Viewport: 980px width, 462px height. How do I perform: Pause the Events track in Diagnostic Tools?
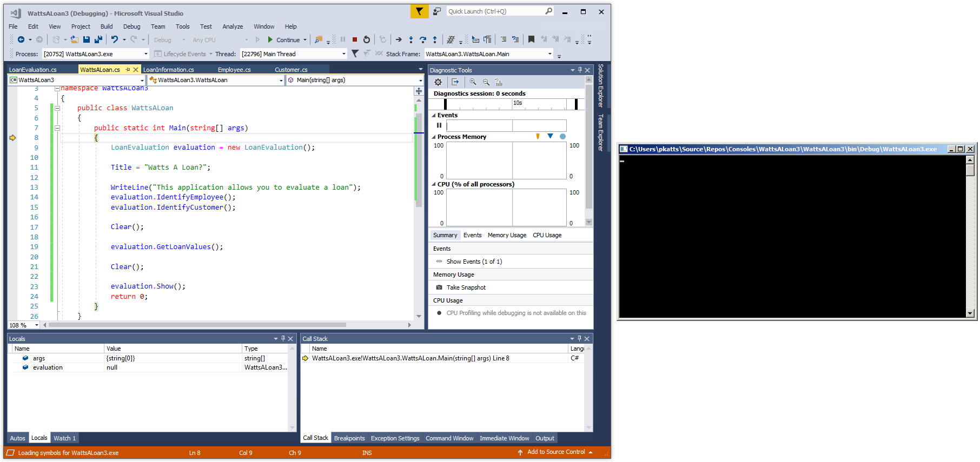point(439,125)
